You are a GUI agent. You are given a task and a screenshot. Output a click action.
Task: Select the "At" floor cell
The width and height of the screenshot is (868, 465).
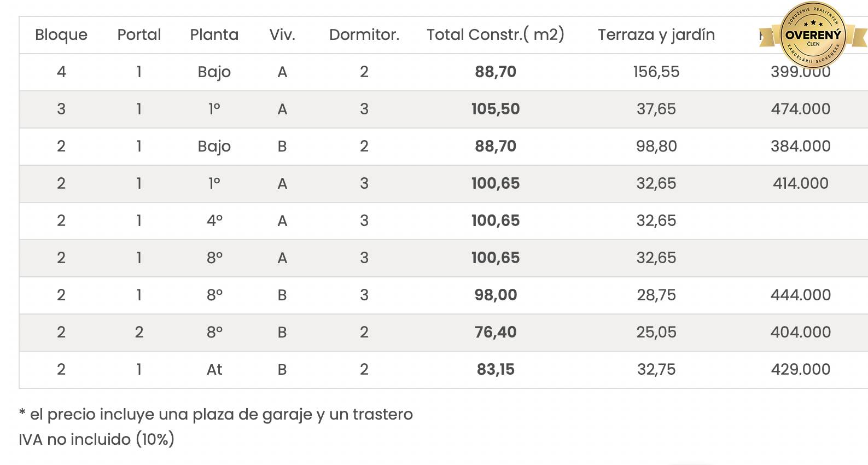(214, 369)
